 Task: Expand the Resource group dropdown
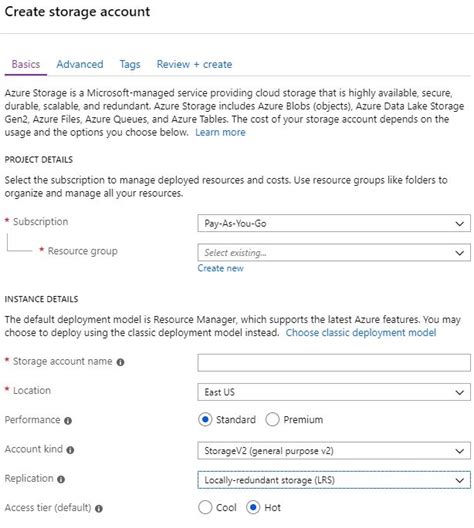point(334,253)
